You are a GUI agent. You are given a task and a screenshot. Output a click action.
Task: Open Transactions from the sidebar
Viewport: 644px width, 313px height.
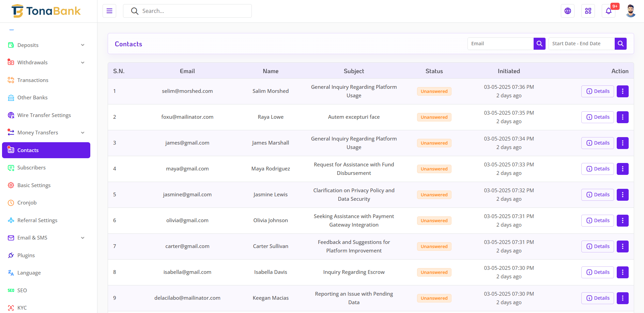(x=33, y=80)
